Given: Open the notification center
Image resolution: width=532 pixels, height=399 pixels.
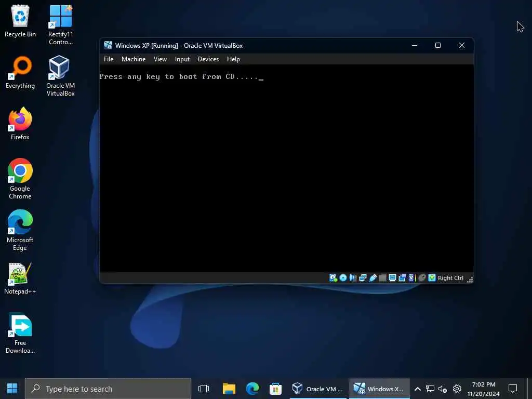Looking at the screenshot, I should pos(513,389).
